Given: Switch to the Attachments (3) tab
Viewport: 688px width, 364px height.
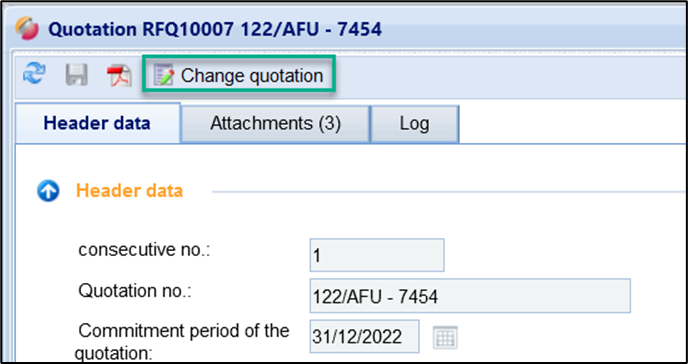Looking at the screenshot, I should [275, 124].
